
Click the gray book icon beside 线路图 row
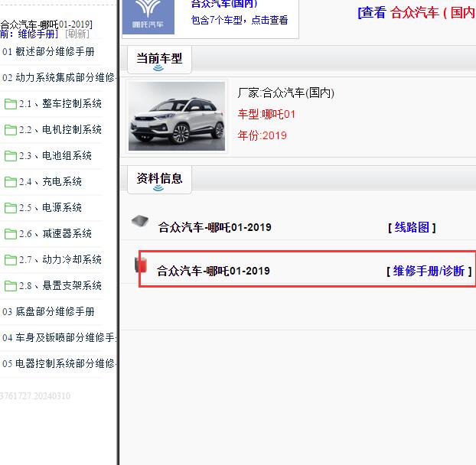pyautogui.click(x=140, y=220)
